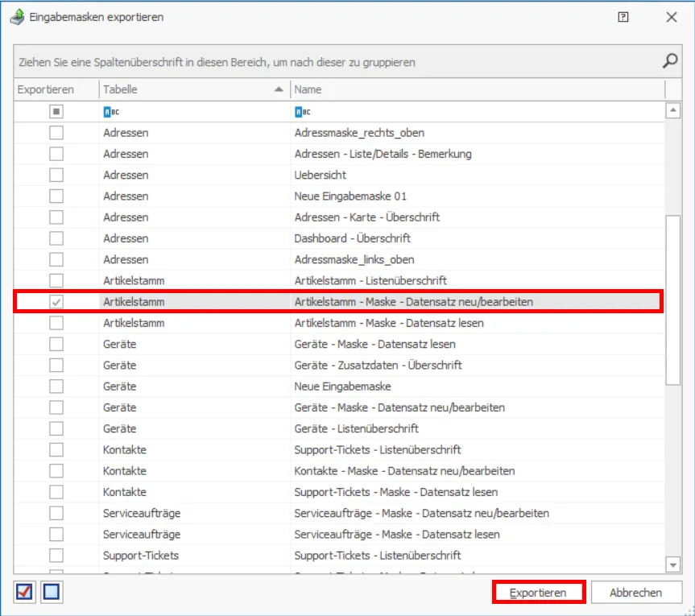
Task: Select Artikelstamm - Maske - Datensatz lesen entry
Action: click(x=389, y=323)
